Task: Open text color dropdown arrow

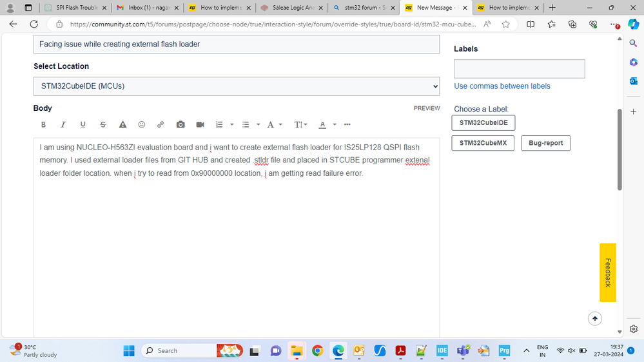Action: point(335,124)
